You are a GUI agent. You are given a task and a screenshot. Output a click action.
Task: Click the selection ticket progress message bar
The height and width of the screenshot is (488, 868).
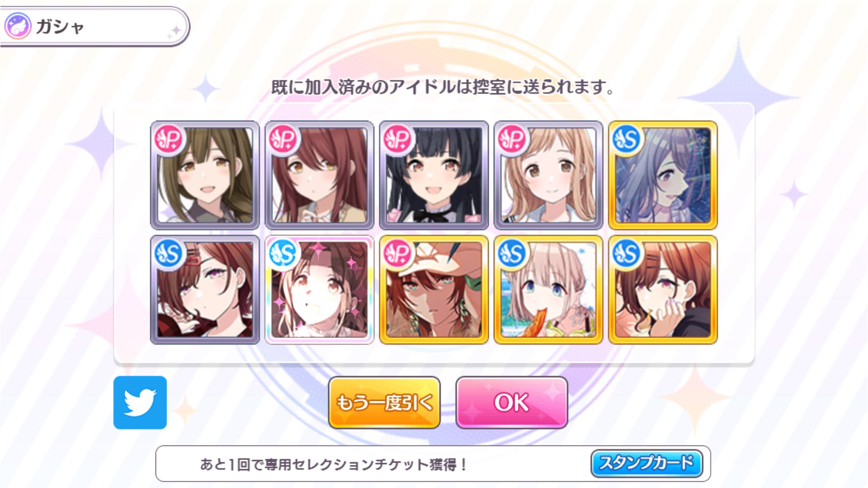pos(433,464)
